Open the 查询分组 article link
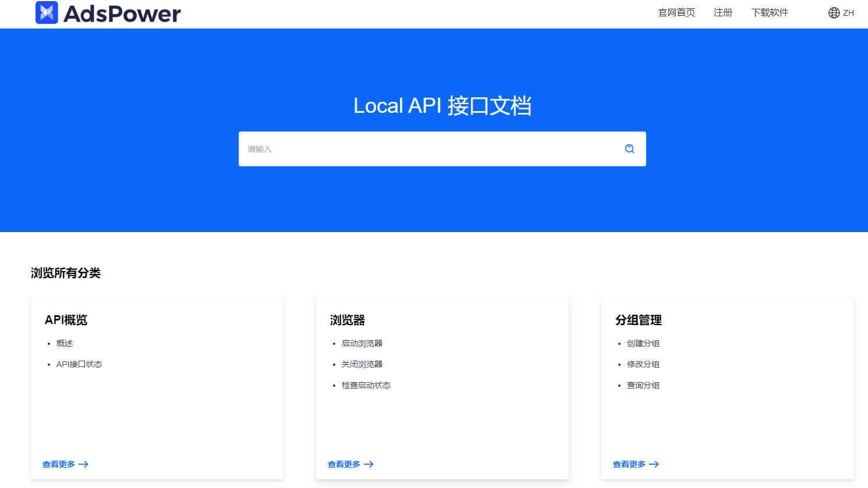The image size is (868, 488). 643,385
